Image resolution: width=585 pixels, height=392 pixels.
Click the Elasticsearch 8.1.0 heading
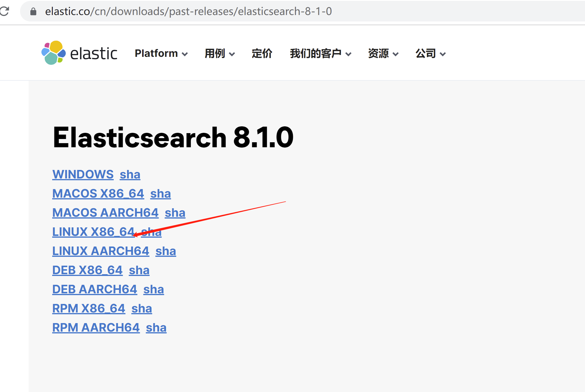[x=173, y=137]
